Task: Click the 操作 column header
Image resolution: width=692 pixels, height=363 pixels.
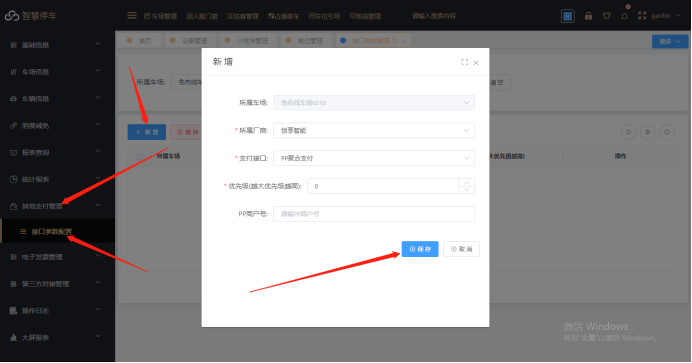Action: (x=620, y=156)
